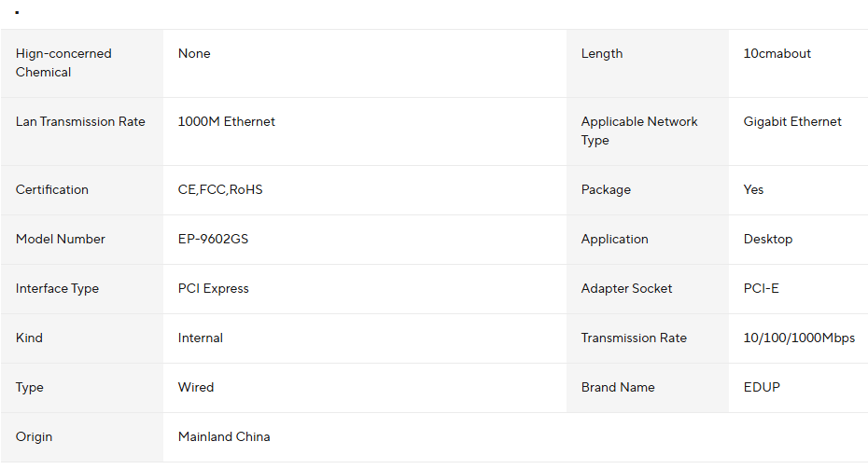Viewport: 868px width, 469px height.
Task: Select the "Desktop" application value
Action: (x=768, y=239)
